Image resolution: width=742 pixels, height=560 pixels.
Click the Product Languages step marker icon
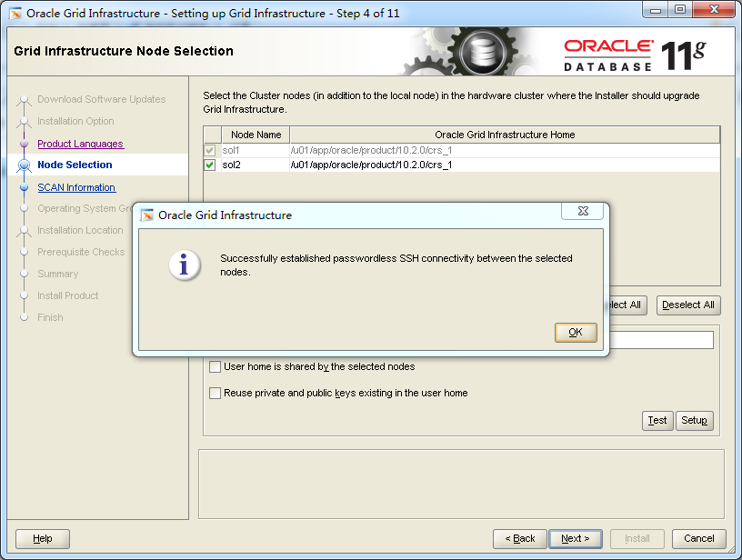tap(25, 144)
